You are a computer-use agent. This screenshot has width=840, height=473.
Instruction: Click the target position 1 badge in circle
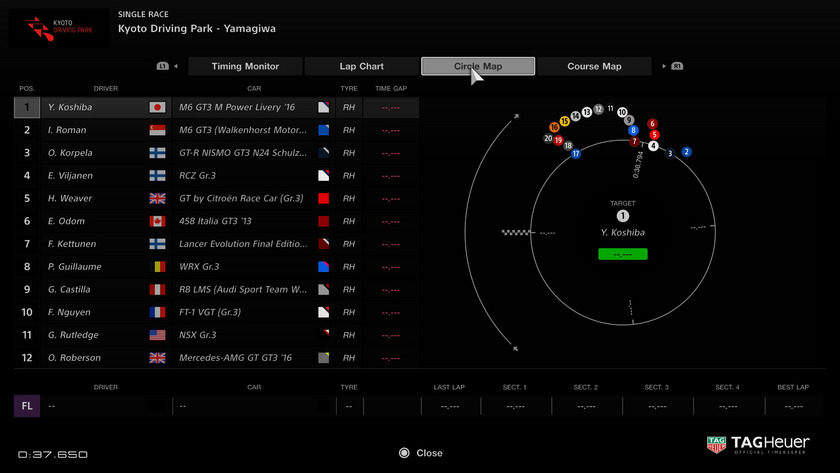pos(623,215)
